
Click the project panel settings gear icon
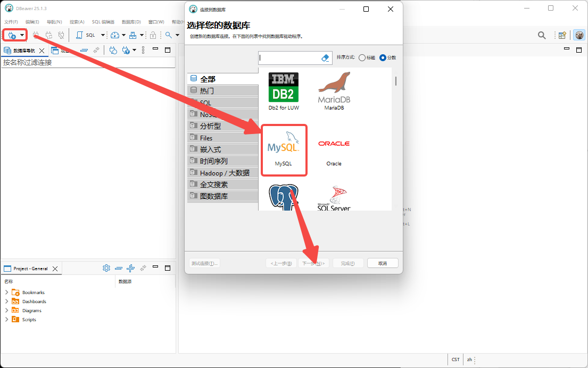106,268
